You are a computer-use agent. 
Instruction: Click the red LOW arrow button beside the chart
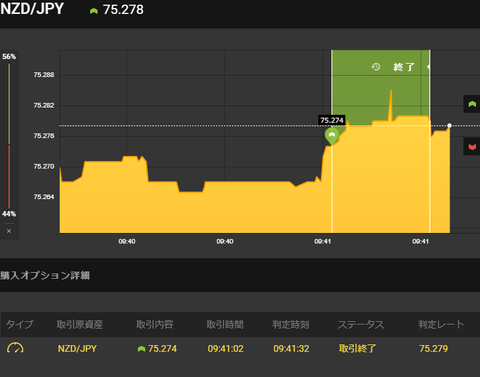coord(472,147)
